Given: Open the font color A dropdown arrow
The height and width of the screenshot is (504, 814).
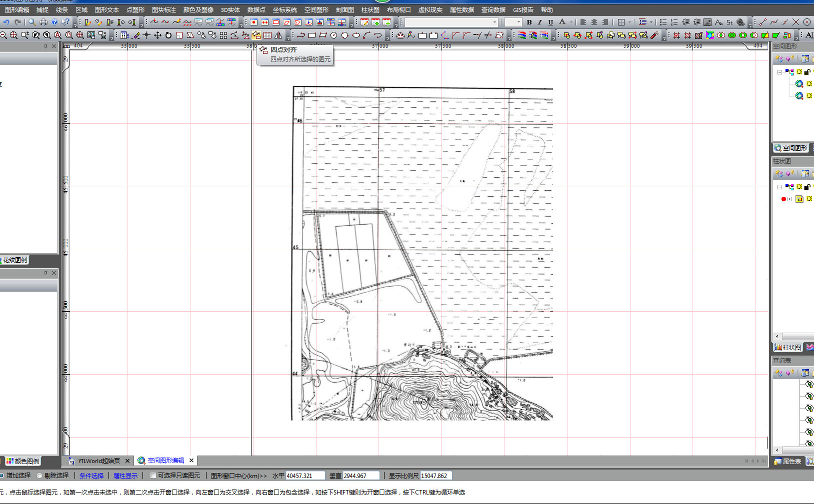Looking at the screenshot, I should click(571, 22).
